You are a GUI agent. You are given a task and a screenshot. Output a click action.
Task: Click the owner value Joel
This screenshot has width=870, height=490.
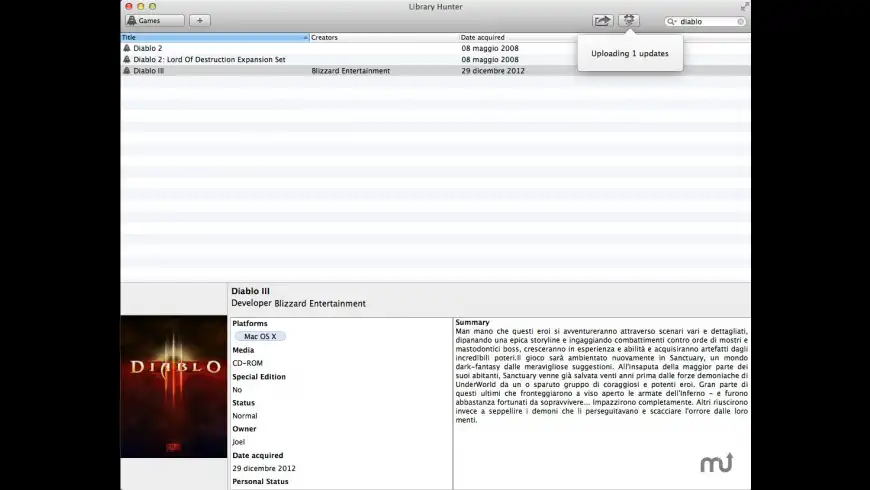point(239,442)
